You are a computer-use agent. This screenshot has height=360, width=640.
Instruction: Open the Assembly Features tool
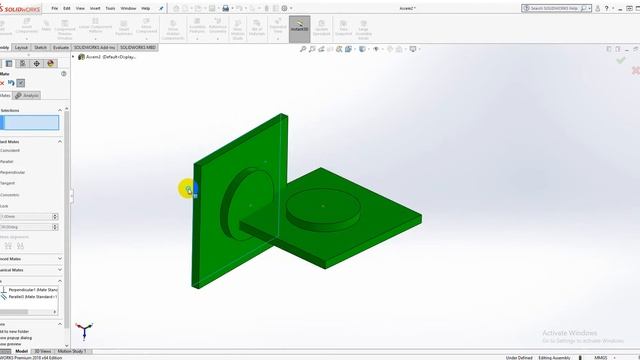click(x=197, y=28)
